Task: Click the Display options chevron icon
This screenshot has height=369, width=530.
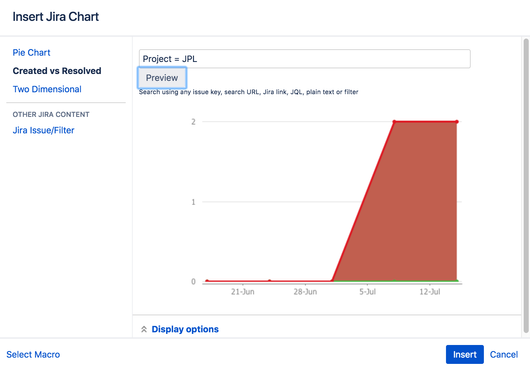Action: pyautogui.click(x=144, y=329)
